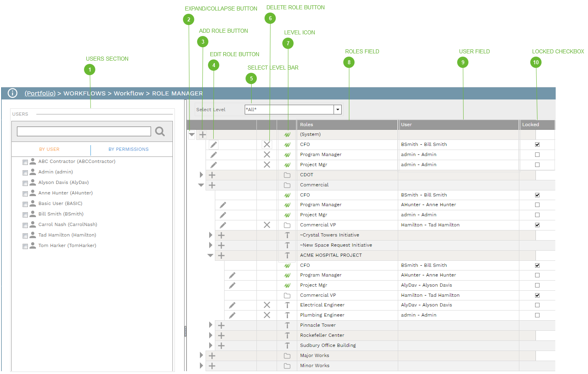The image size is (588, 374).
Task: Click Basic User (BASIC) user name
Action: coord(60,203)
